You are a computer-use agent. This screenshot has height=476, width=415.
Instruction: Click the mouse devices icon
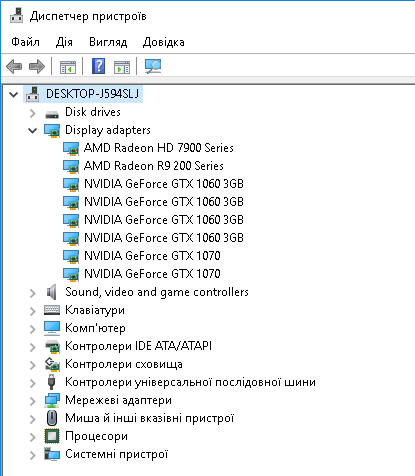pos(52,418)
